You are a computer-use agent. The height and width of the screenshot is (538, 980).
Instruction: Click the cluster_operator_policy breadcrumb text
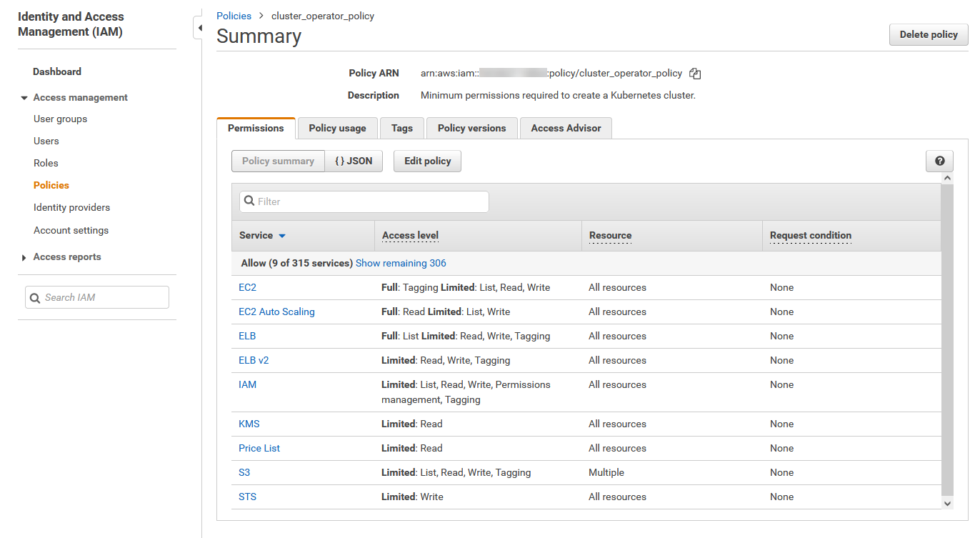[x=323, y=16]
